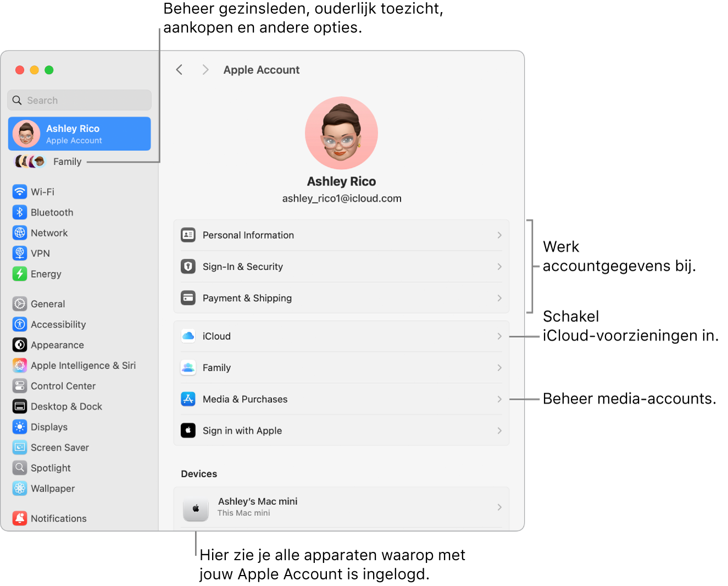Open Personal Information settings label

click(x=248, y=235)
